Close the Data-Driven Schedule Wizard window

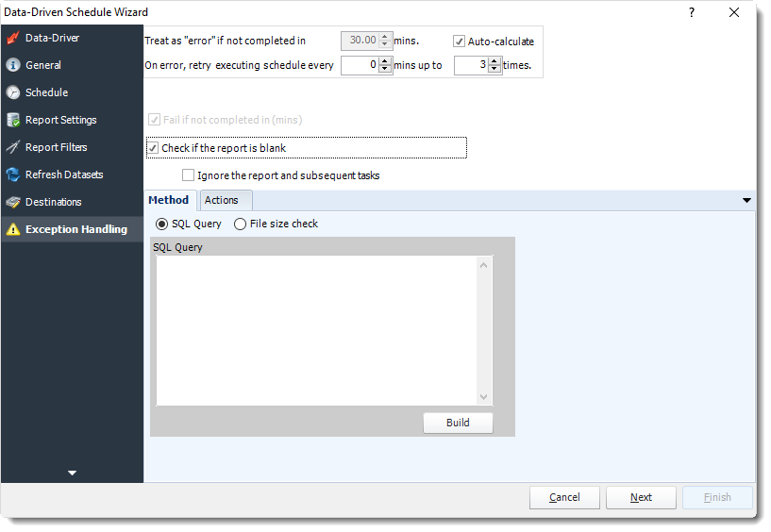tap(734, 12)
